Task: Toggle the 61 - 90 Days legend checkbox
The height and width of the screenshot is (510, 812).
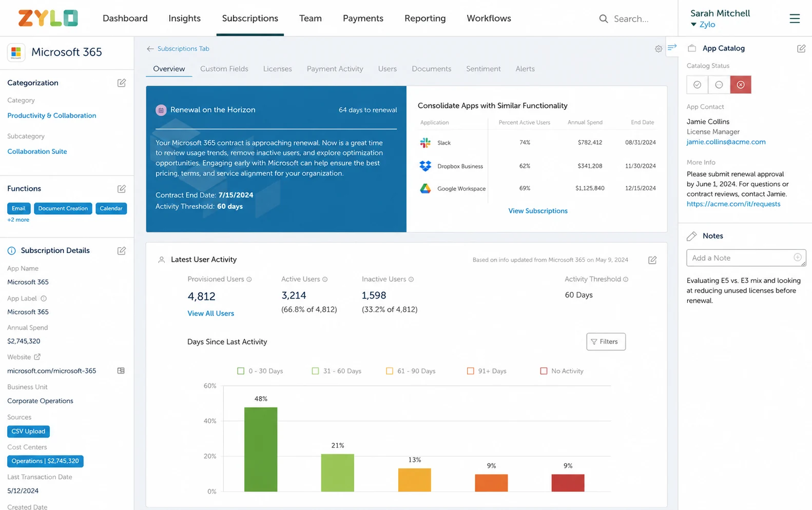Action: point(390,371)
